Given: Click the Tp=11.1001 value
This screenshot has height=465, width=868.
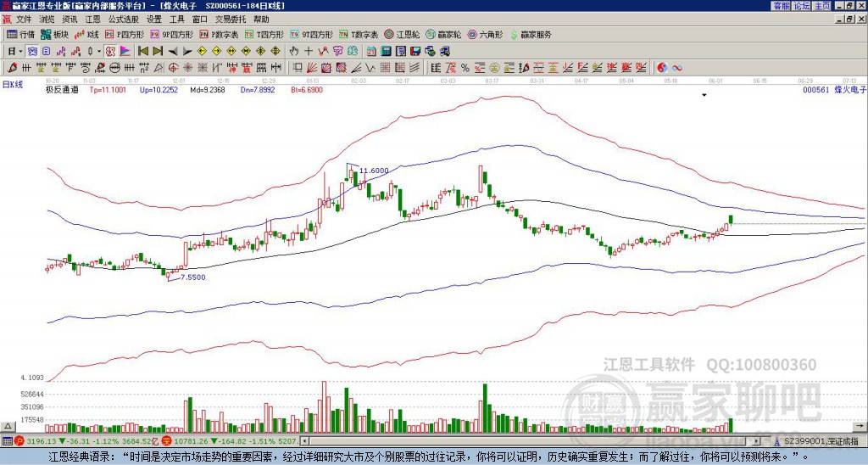Looking at the screenshot, I should 108,89.
